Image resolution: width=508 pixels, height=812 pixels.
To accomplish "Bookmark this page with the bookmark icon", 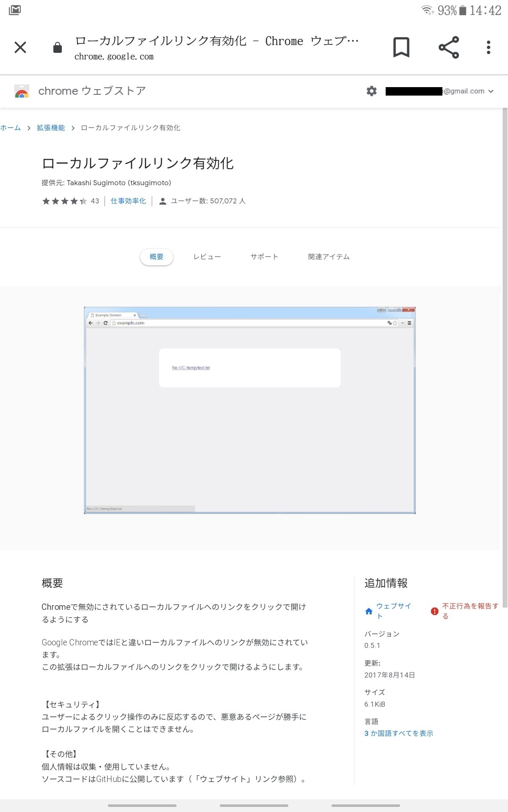I will tap(401, 47).
